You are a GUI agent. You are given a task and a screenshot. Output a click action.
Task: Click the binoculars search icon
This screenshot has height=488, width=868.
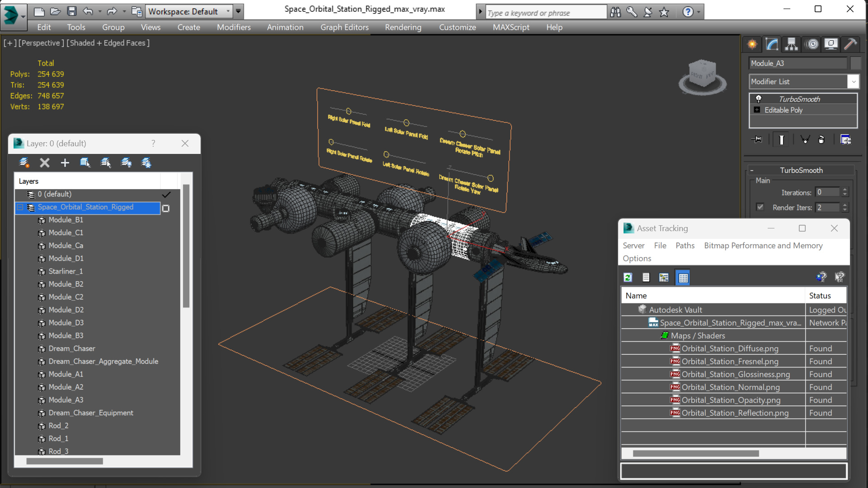[x=615, y=12]
